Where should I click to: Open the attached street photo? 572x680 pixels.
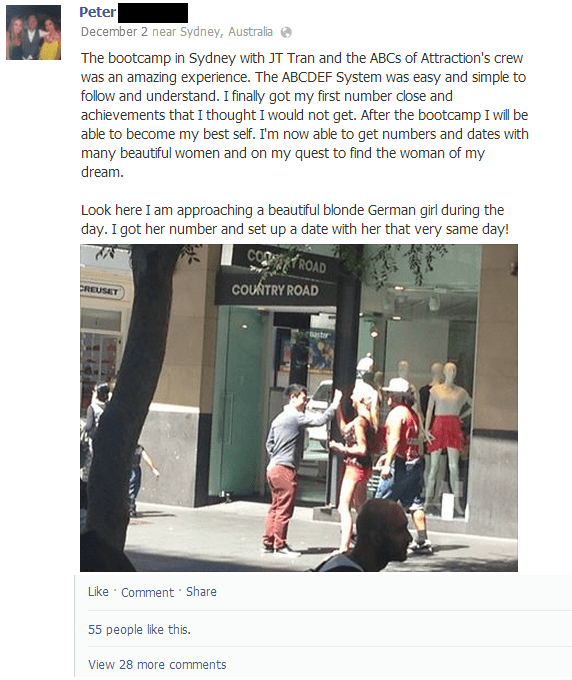tap(299, 408)
